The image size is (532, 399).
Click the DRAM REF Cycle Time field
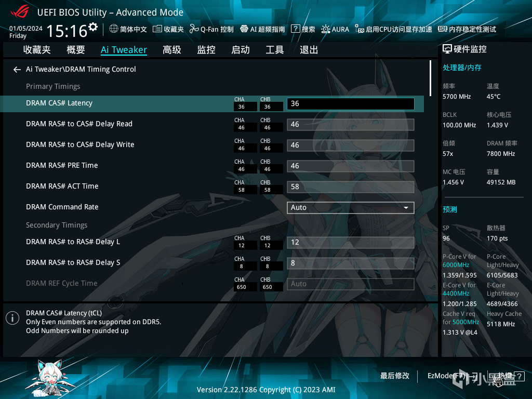click(351, 284)
